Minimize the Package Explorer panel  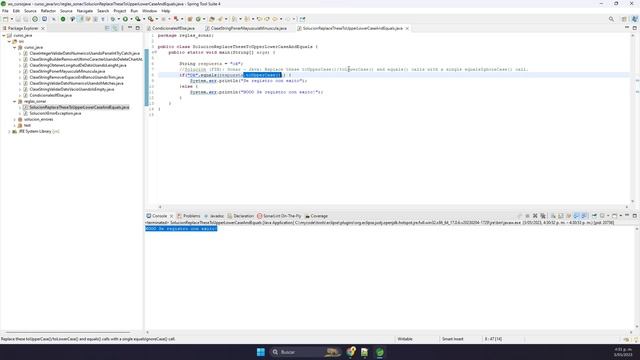tap(130, 28)
